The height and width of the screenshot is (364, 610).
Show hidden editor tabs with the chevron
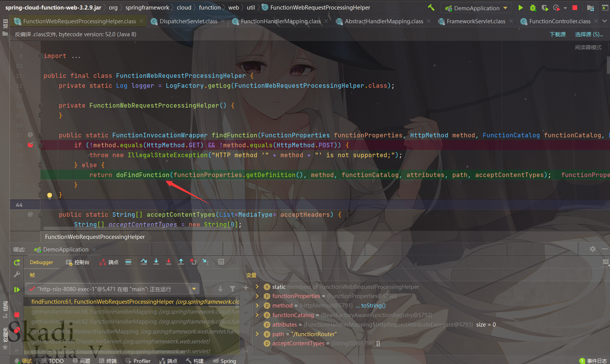(605, 21)
